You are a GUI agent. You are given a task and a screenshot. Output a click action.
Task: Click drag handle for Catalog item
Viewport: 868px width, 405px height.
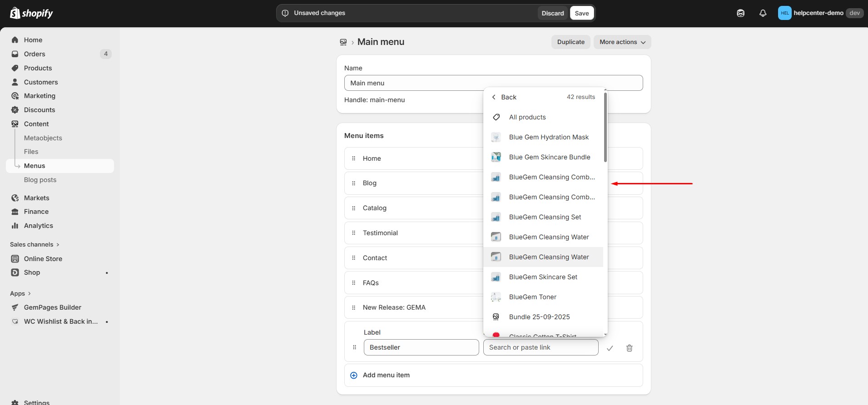354,208
